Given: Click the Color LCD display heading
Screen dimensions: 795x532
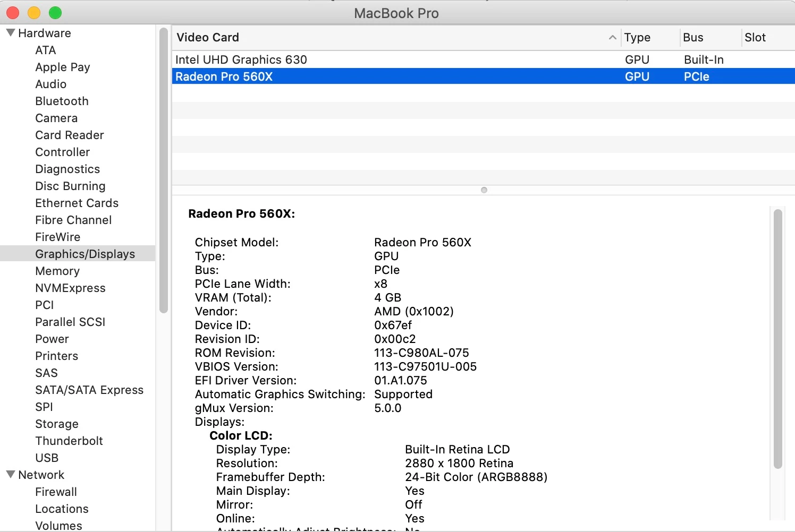Looking at the screenshot, I should [241, 435].
